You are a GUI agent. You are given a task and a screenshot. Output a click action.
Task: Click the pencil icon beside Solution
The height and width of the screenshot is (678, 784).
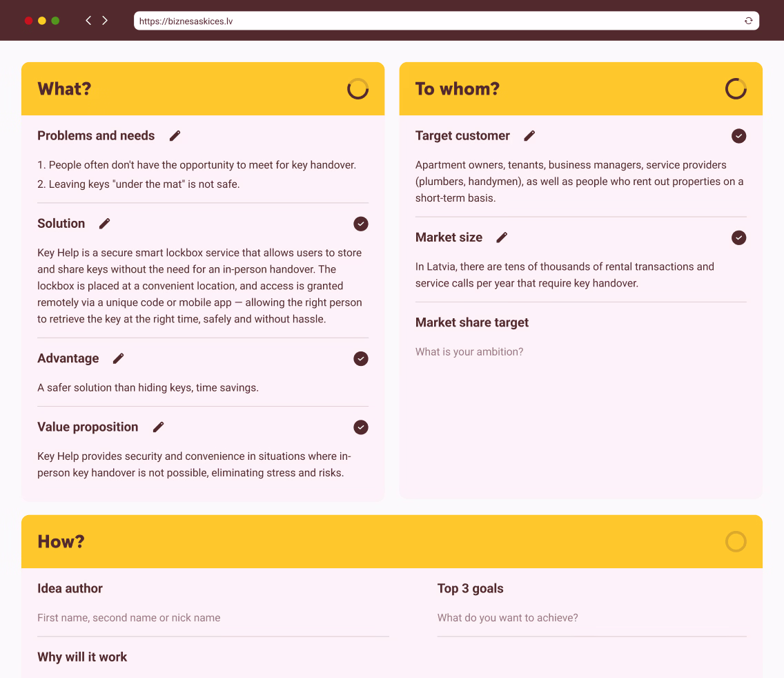click(x=104, y=224)
